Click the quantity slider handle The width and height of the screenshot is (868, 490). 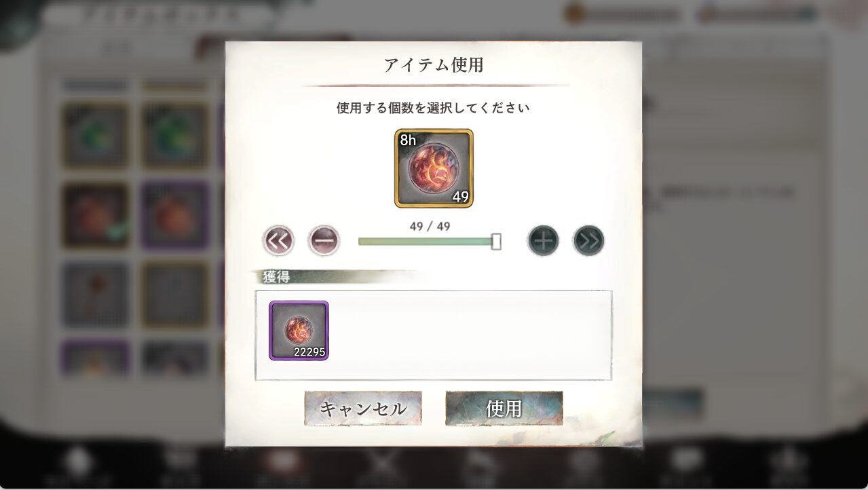pos(496,242)
